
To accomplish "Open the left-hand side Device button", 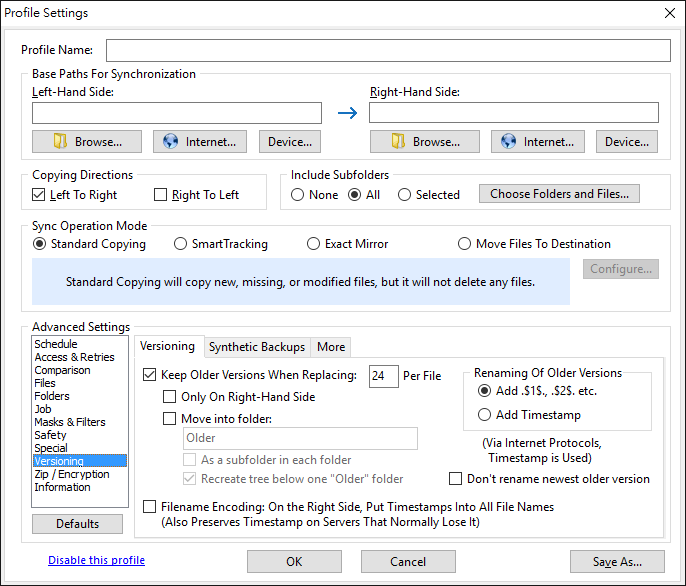I will (290, 142).
